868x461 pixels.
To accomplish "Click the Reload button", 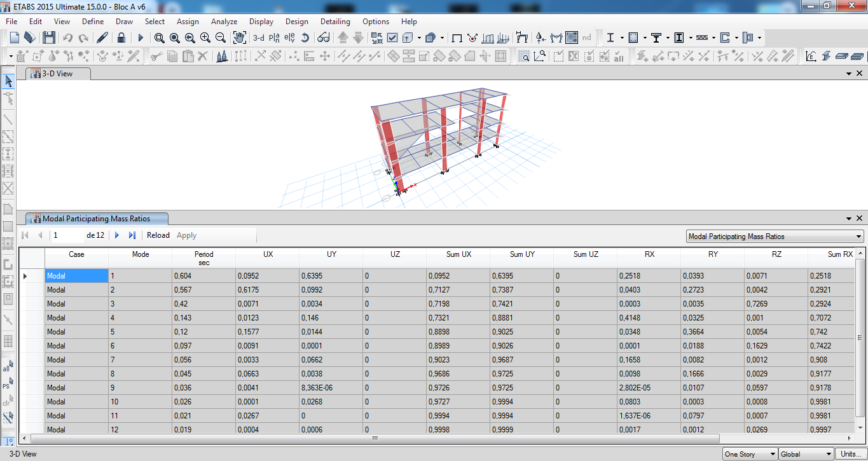I will coord(158,235).
